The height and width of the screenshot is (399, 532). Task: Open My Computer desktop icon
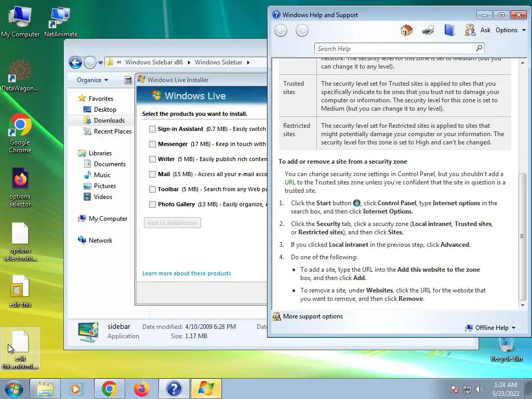click(x=20, y=21)
